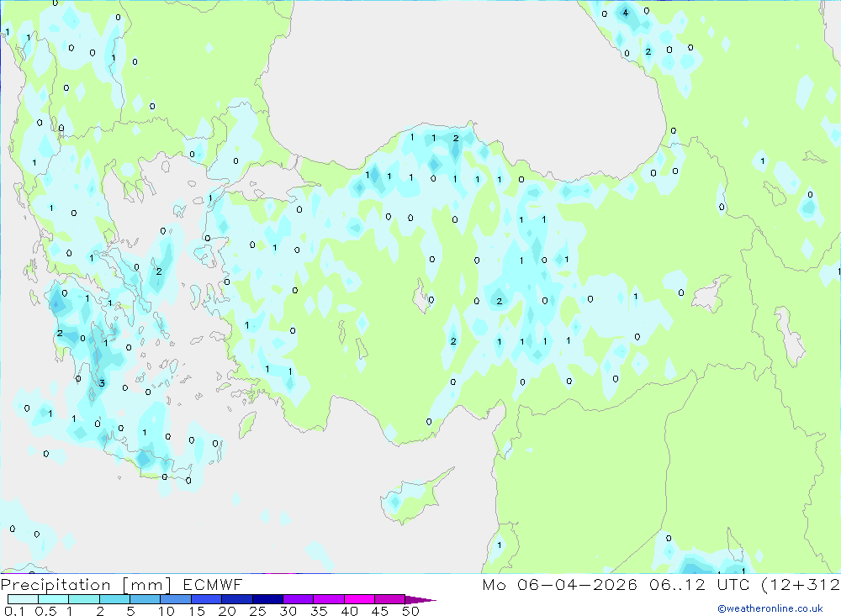Click the legend swatch between 10 and 15
841x616 pixels.
[x=176, y=599]
